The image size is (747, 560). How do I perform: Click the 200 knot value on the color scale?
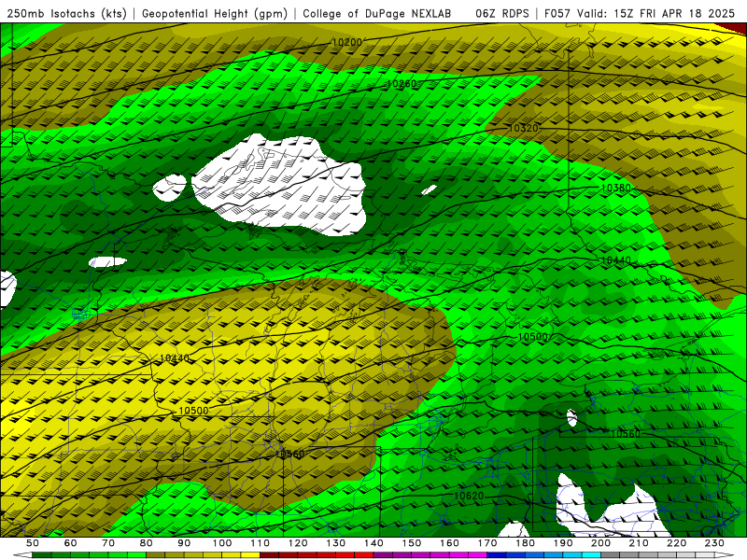click(601, 543)
